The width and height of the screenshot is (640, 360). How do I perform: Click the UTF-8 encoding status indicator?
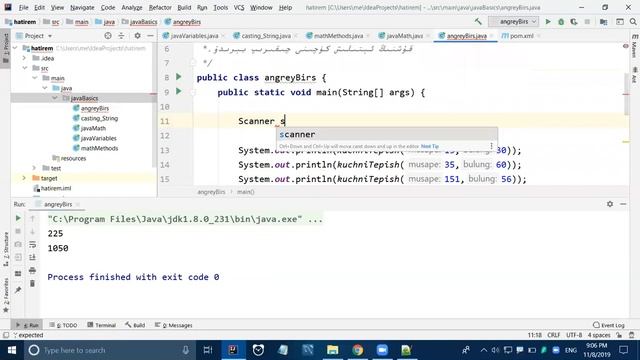click(574, 335)
